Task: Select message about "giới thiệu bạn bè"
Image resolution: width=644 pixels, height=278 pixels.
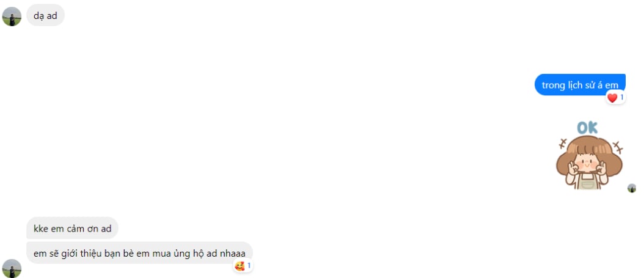Action: point(140,253)
